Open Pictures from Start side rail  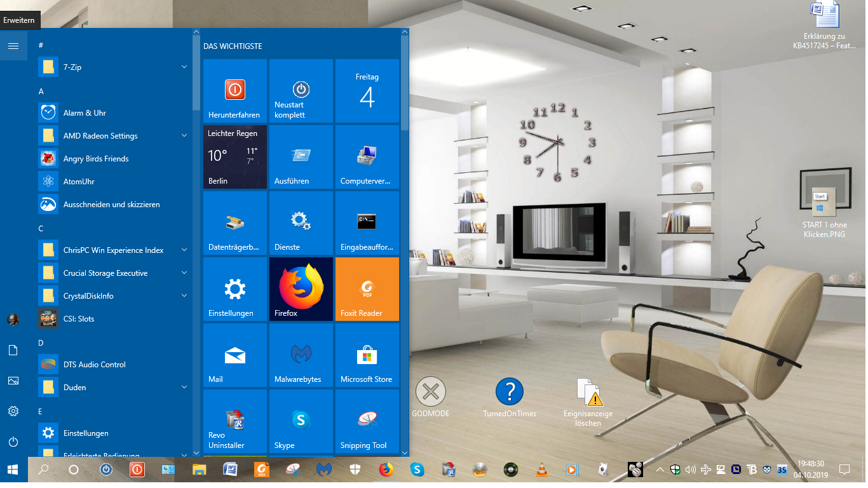13,381
